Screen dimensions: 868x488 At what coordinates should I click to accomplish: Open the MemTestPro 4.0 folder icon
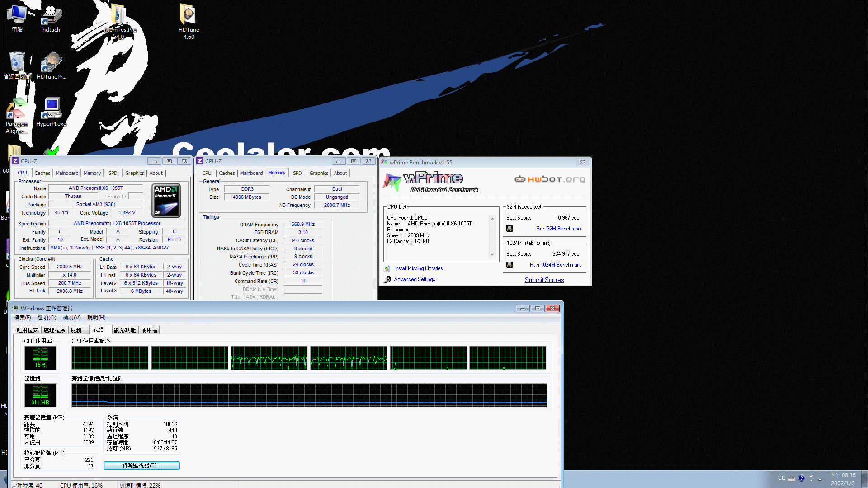click(120, 21)
